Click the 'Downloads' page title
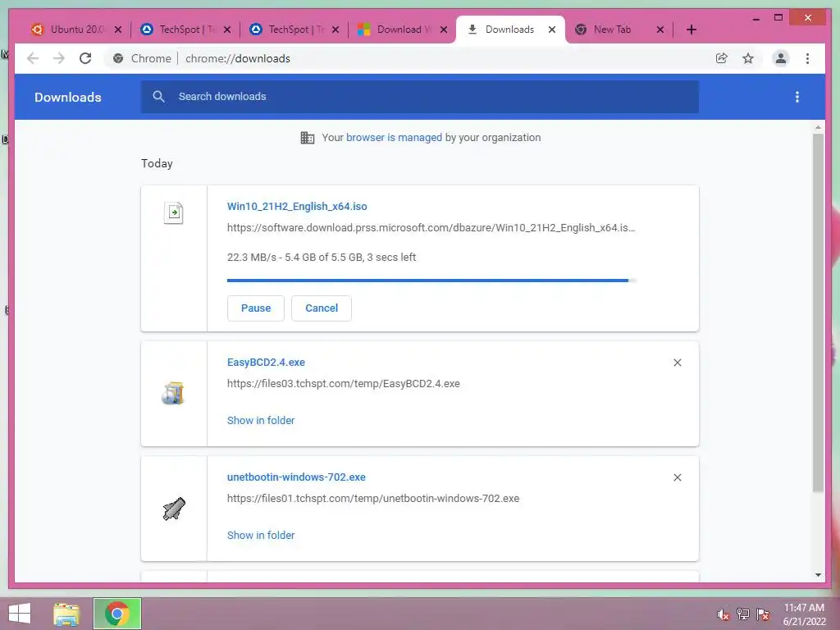The image size is (840, 630). click(x=67, y=97)
